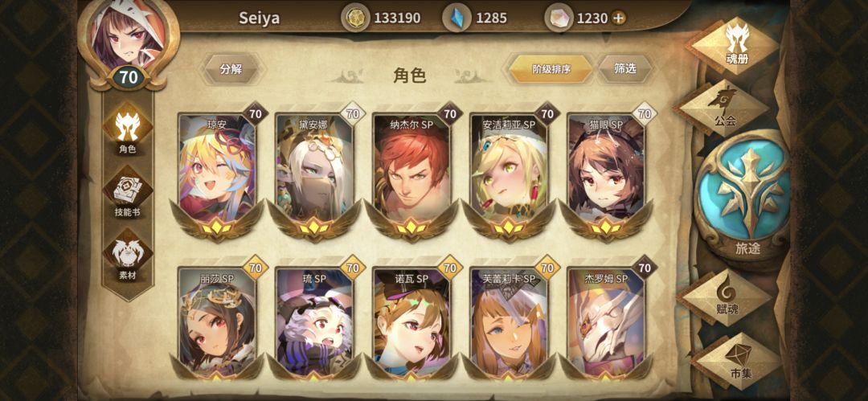This screenshot has width=868, height=401.
Task: Select the 琼安 character card
Action: pos(217,172)
